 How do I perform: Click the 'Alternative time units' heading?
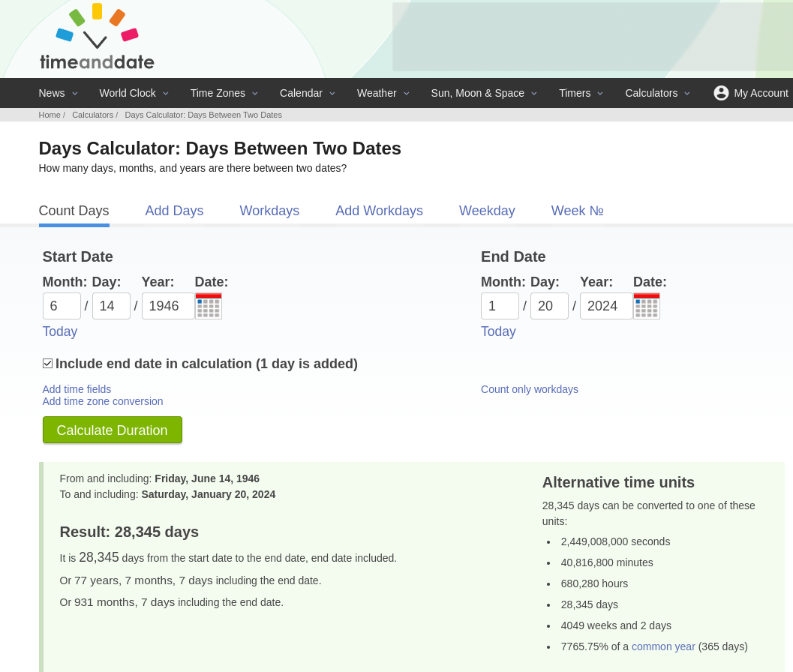(x=618, y=482)
